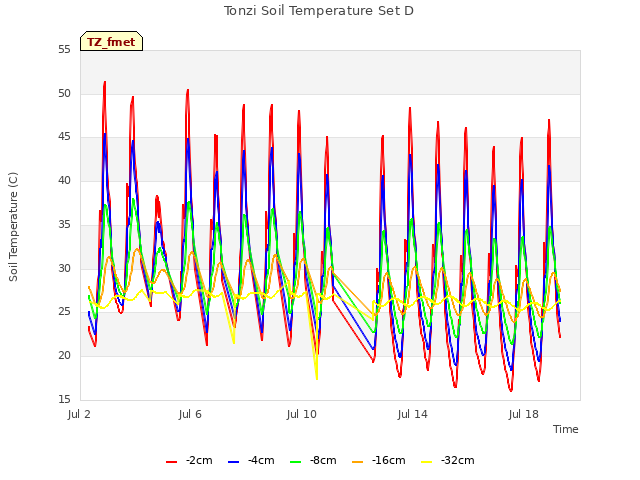Image resolution: width=640 pixels, height=480 pixels.
Task: Click the 35 y-axis tick label
Action: (x=64, y=224)
